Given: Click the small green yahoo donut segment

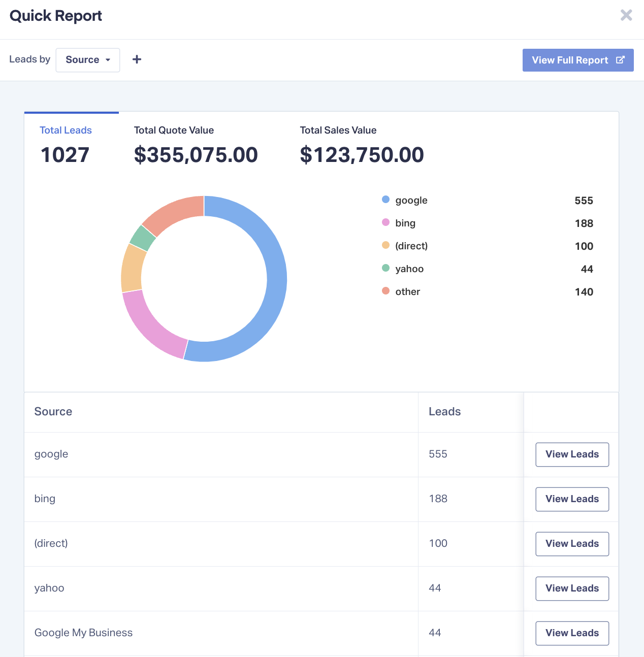Looking at the screenshot, I should (x=142, y=238).
